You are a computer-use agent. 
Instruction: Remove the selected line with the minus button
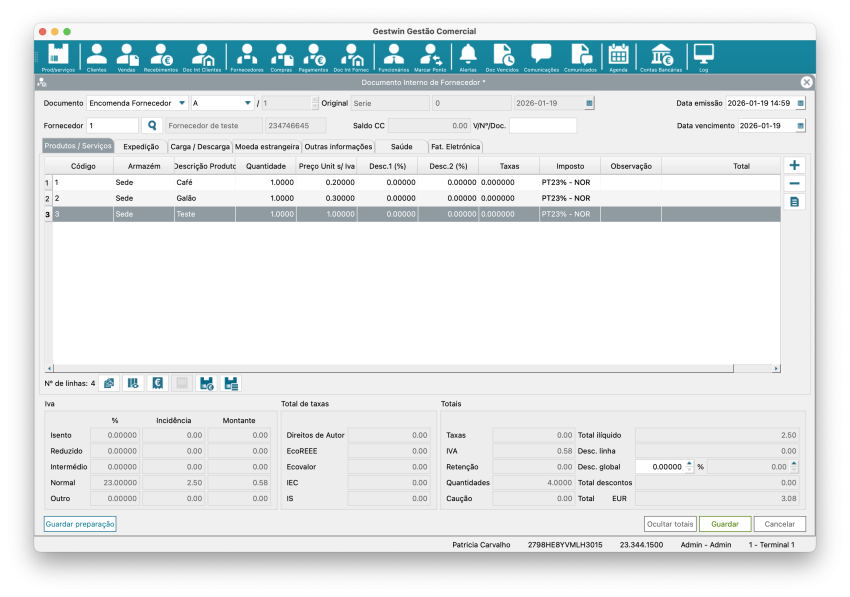point(793,183)
